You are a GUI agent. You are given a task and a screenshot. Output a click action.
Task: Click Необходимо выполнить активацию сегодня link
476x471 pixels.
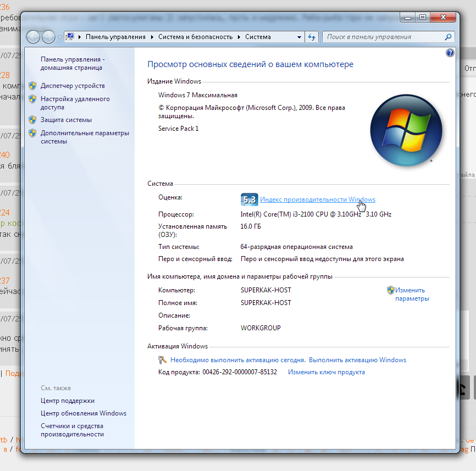pos(238,360)
